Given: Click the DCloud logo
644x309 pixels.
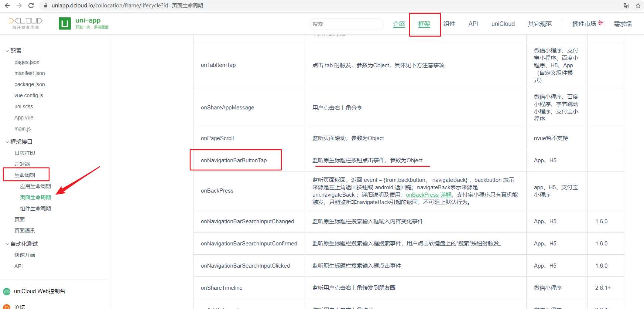Looking at the screenshot, I should [x=25, y=23].
